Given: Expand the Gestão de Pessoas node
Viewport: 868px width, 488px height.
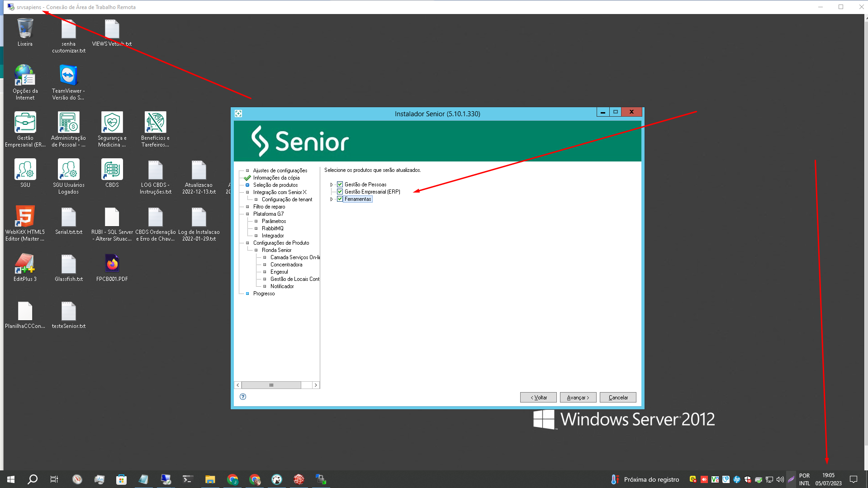Looking at the screenshot, I should pyautogui.click(x=332, y=185).
